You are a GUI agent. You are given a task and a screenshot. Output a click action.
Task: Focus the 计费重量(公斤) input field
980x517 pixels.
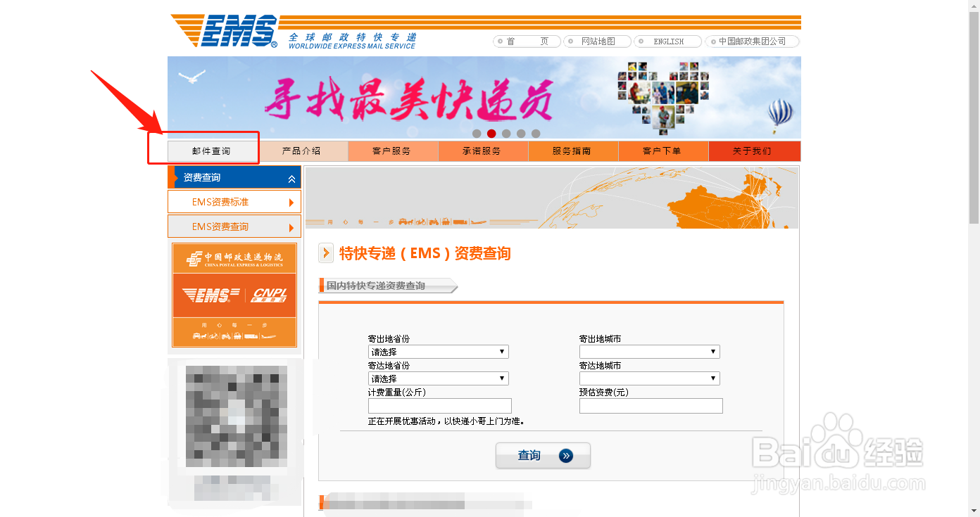[x=440, y=406]
